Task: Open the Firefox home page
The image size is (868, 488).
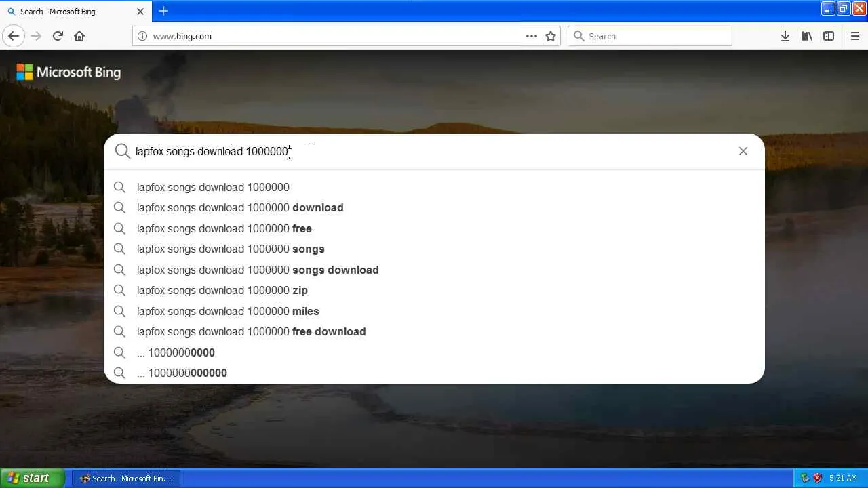Action: tap(79, 36)
